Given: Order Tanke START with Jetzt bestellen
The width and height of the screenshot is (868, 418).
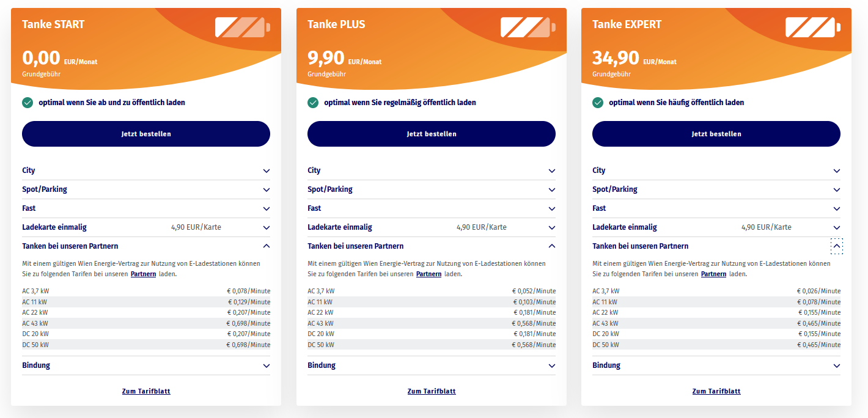Looking at the screenshot, I should coord(146,134).
